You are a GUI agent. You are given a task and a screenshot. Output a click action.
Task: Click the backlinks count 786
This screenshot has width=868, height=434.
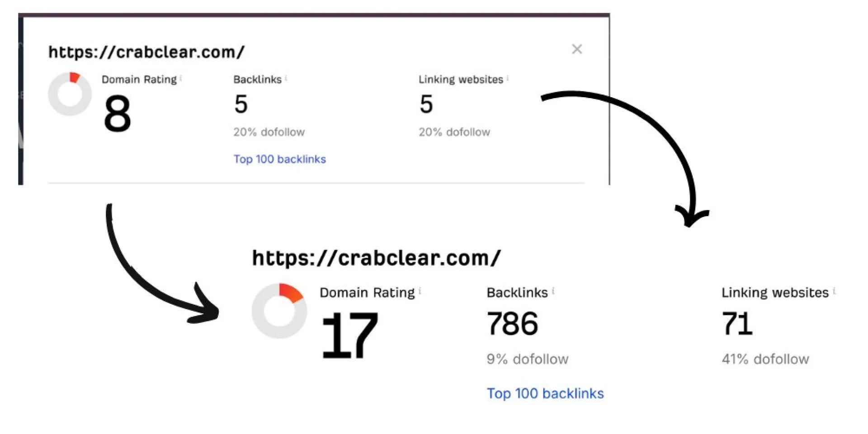tap(512, 324)
